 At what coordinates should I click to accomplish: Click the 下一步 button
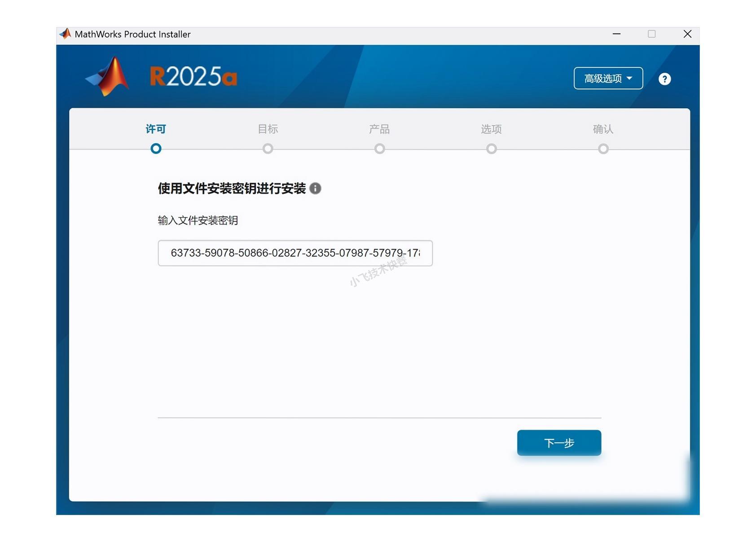point(559,443)
